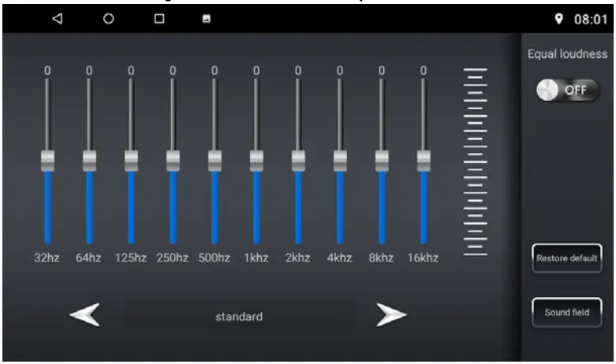The width and height of the screenshot is (616, 364).
Task: Click the 8khz frequency label
Action: pyautogui.click(x=381, y=258)
